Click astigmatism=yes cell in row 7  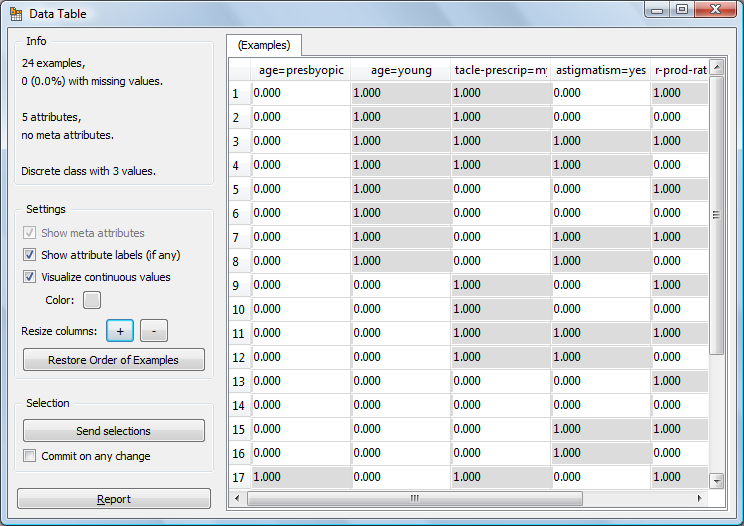pos(601,237)
